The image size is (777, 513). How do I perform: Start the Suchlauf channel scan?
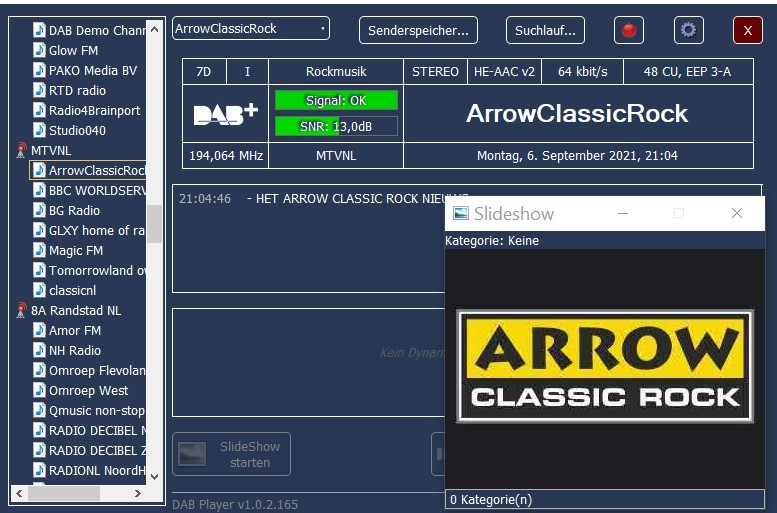pyautogui.click(x=545, y=30)
